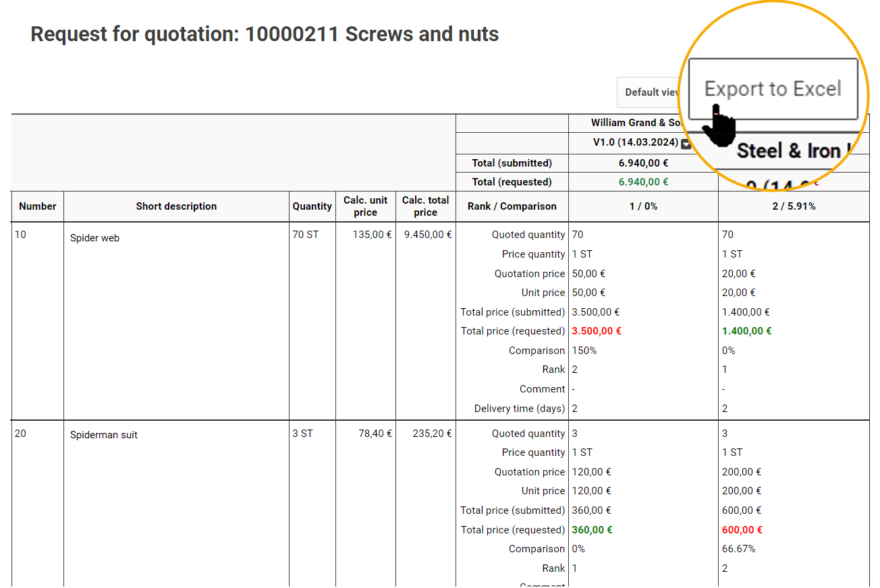Screen dimensions: 880x588
Task: Click the Quantity column header
Action: 312,206
